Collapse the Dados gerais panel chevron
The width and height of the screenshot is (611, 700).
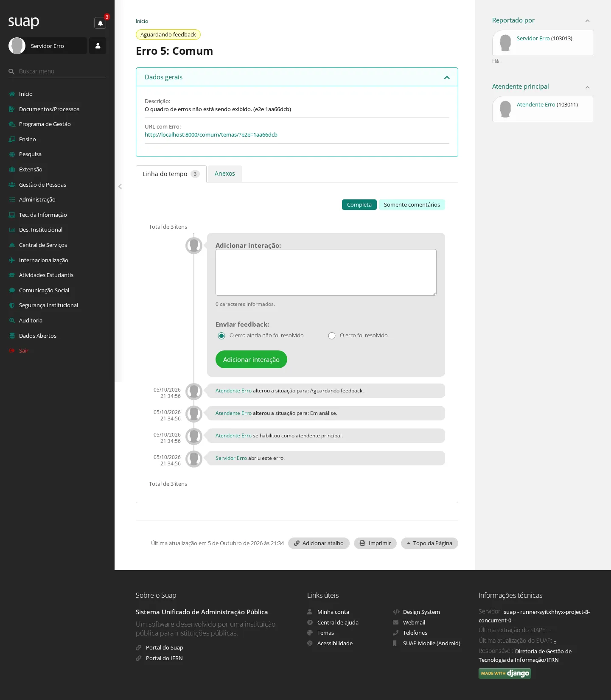coord(447,78)
